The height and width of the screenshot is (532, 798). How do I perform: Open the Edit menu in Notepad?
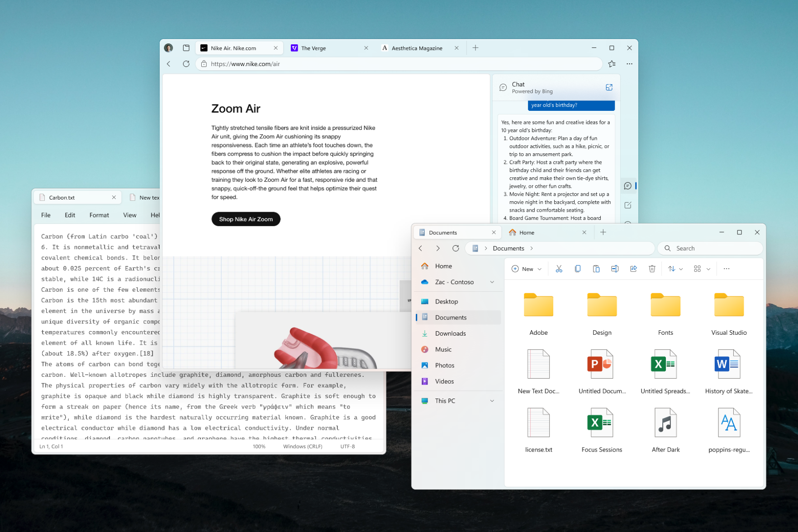click(x=70, y=215)
